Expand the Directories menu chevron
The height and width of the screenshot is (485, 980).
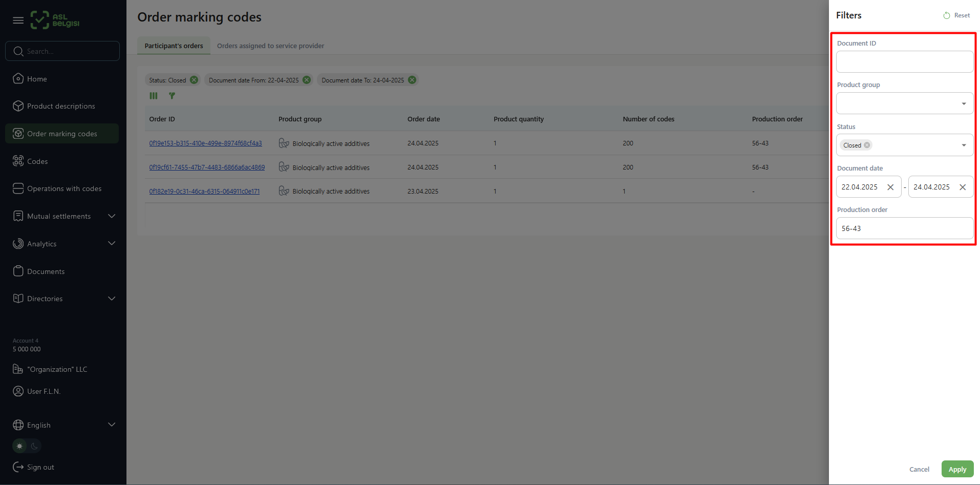(112, 299)
